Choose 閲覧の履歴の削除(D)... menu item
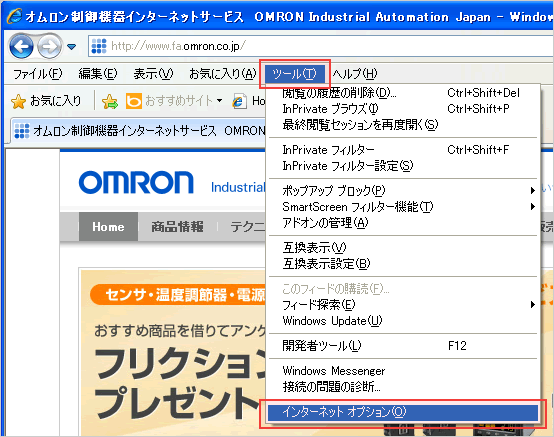554x437 pixels. 403,93
